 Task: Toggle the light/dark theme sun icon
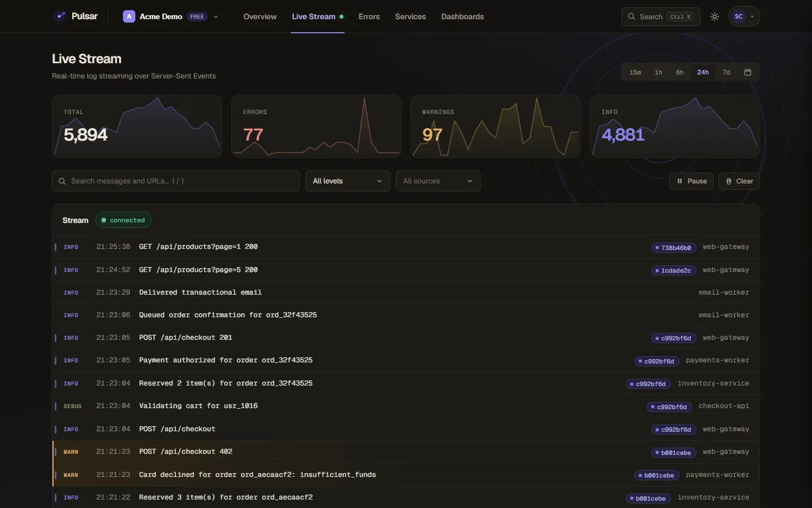(x=714, y=16)
